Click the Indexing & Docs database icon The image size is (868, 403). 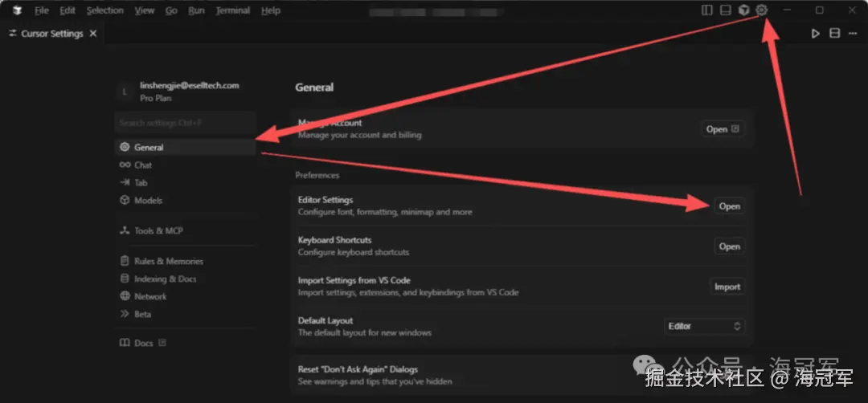pos(125,279)
